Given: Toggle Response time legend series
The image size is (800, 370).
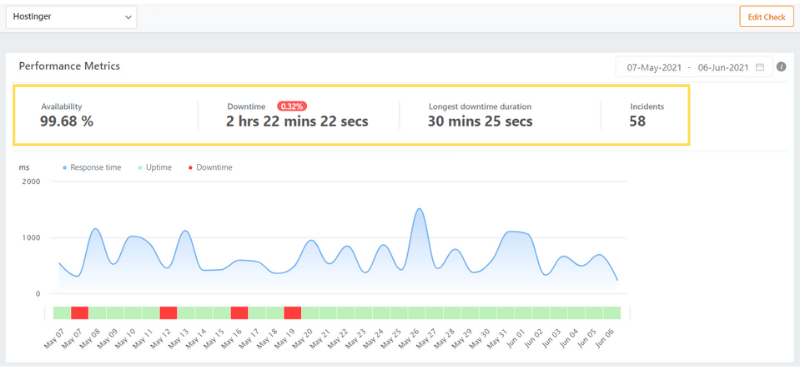Looking at the screenshot, I should 92,167.
